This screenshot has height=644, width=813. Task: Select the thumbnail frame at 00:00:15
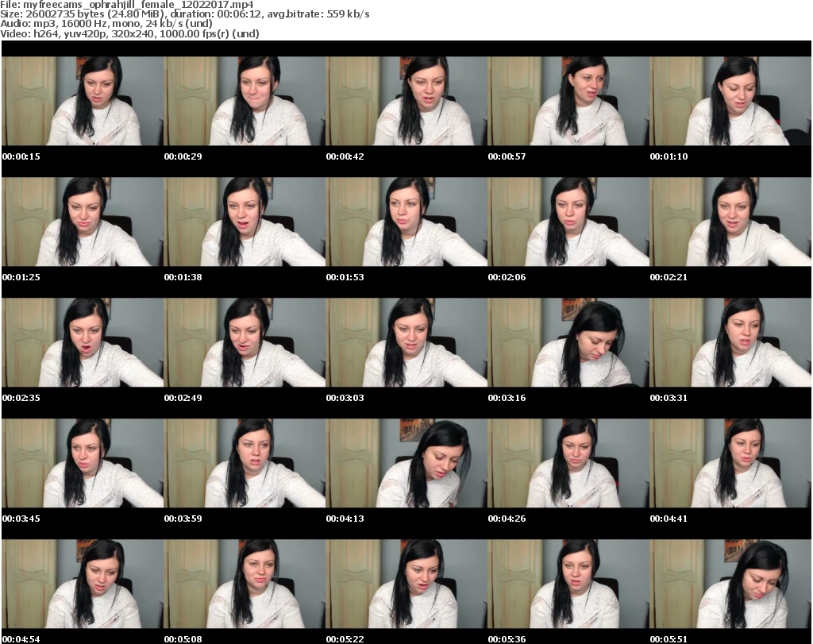click(x=83, y=101)
